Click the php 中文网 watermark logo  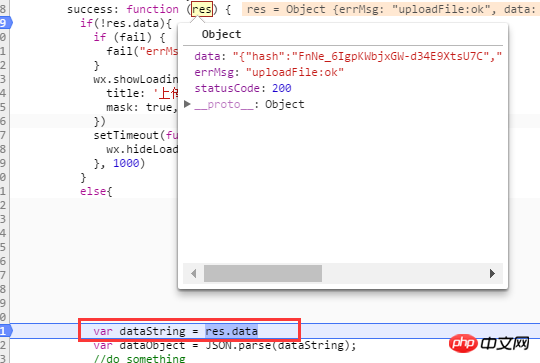click(489, 343)
